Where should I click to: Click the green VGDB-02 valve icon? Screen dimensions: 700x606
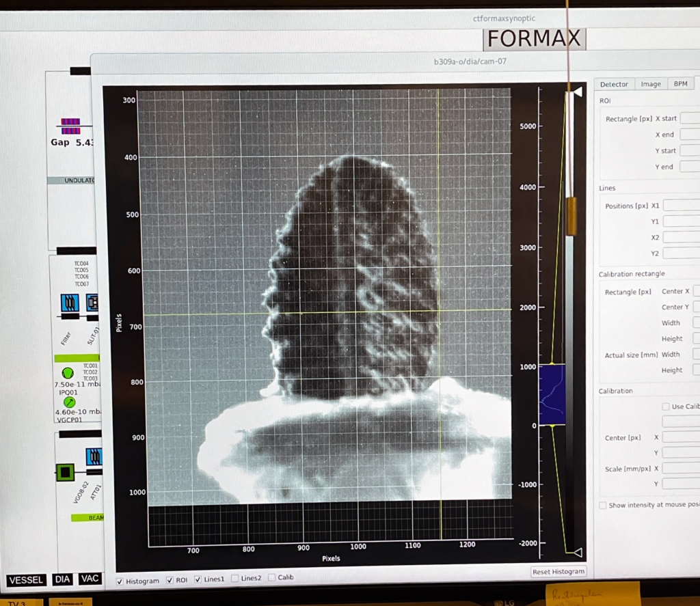click(x=64, y=471)
